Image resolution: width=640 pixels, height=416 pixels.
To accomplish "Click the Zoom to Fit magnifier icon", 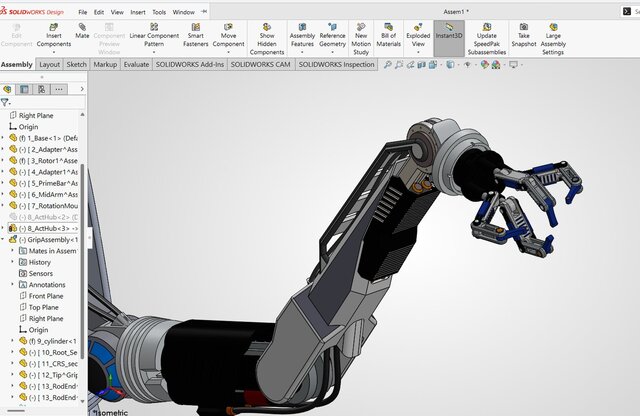I will pyautogui.click(x=388, y=65).
